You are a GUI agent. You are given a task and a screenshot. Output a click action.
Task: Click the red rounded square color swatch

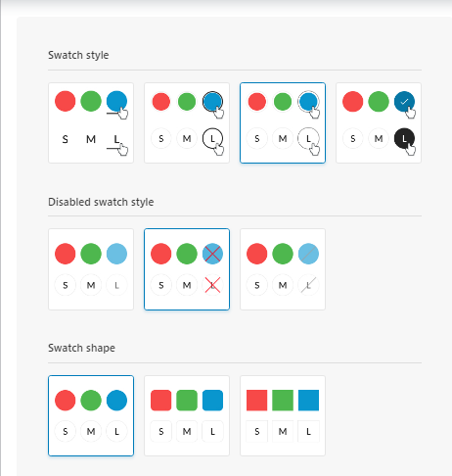coord(161,400)
